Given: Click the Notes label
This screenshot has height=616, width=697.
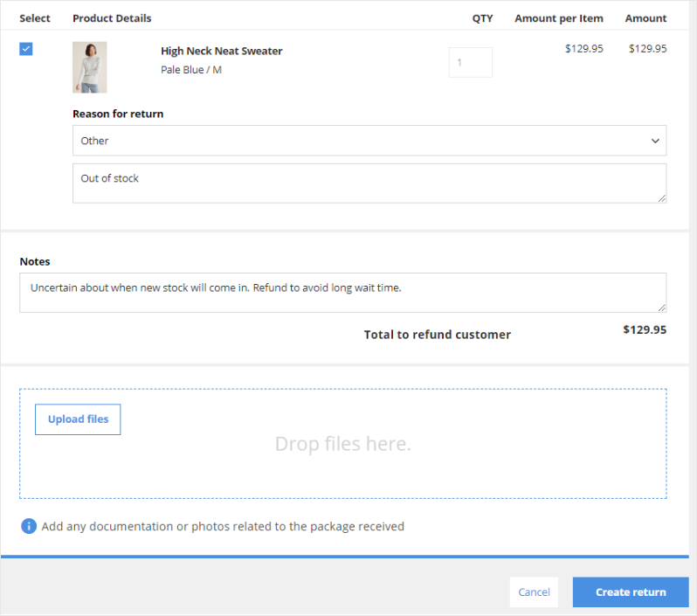Looking at the screenshot, I should tap(35, 261).
